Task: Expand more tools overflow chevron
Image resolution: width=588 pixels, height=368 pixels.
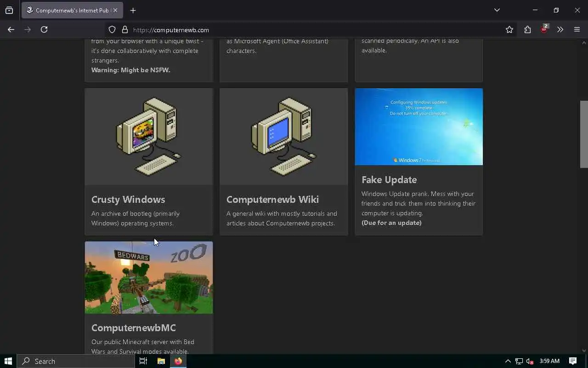Action: [x=560, y=30]
